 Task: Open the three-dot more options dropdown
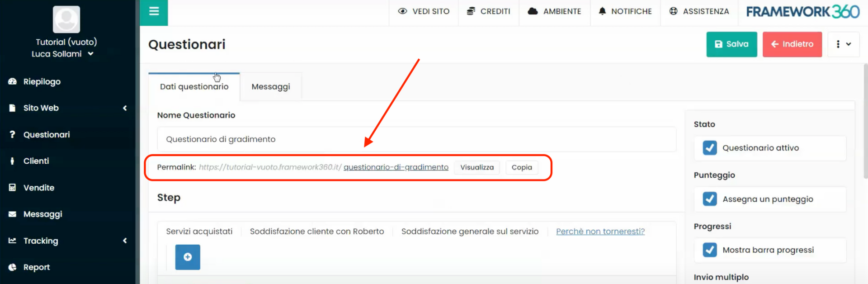coord(843,44)
